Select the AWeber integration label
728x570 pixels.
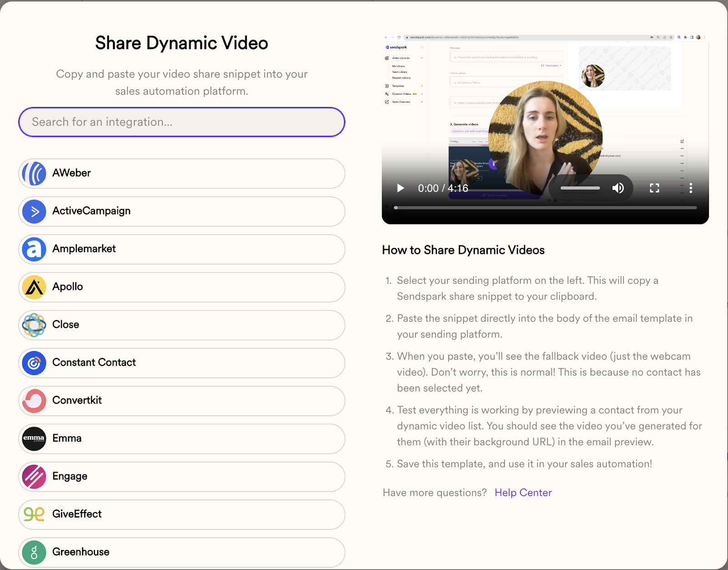(x=71, y=173)
